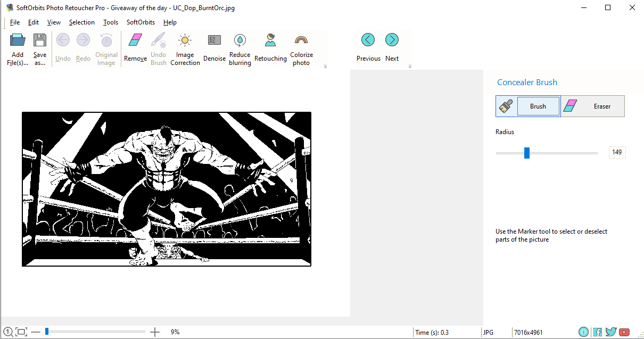Click the Marker tool hint text
Viewport: 644px width, 339px height.
point(551,235)
